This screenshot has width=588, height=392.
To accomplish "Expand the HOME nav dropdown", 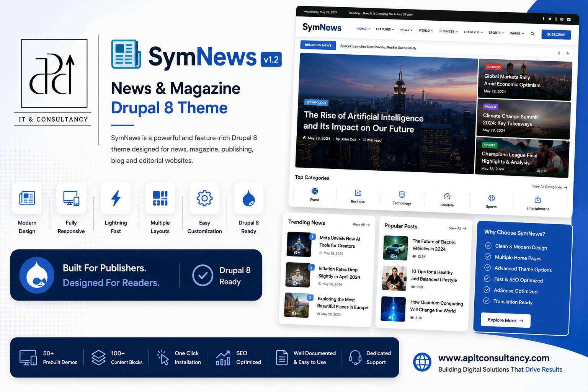I will [x=364, y=29].
